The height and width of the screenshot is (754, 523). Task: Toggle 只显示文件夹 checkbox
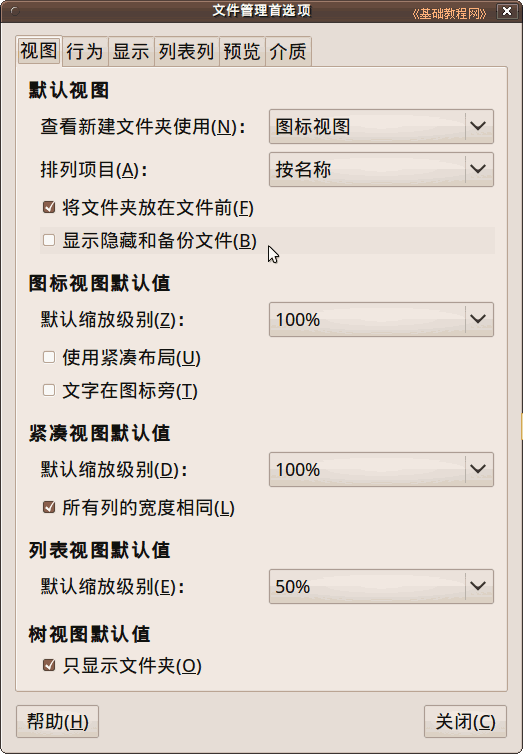[49, 666]
